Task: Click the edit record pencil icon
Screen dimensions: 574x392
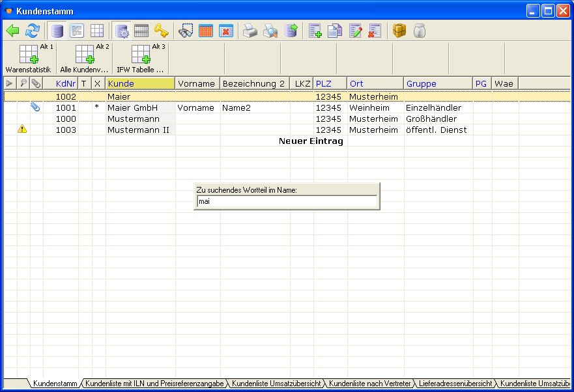Action: 355,31
